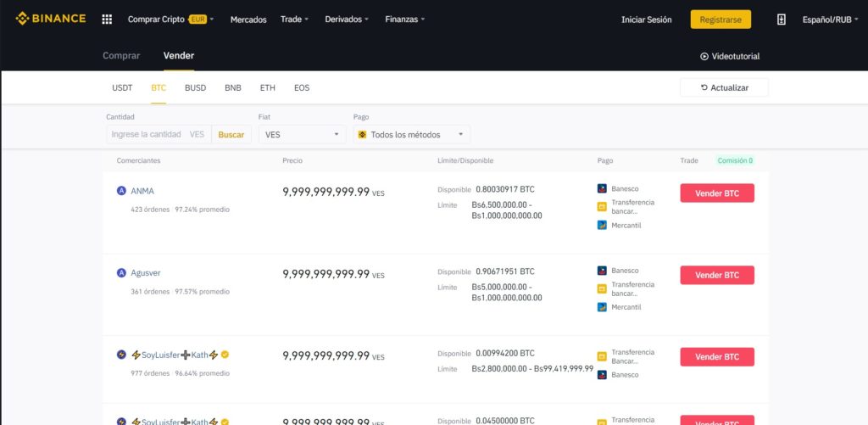Select the EOS crypto tab
The height and width of the screenshot is (425, 868).
click(302, 87)
